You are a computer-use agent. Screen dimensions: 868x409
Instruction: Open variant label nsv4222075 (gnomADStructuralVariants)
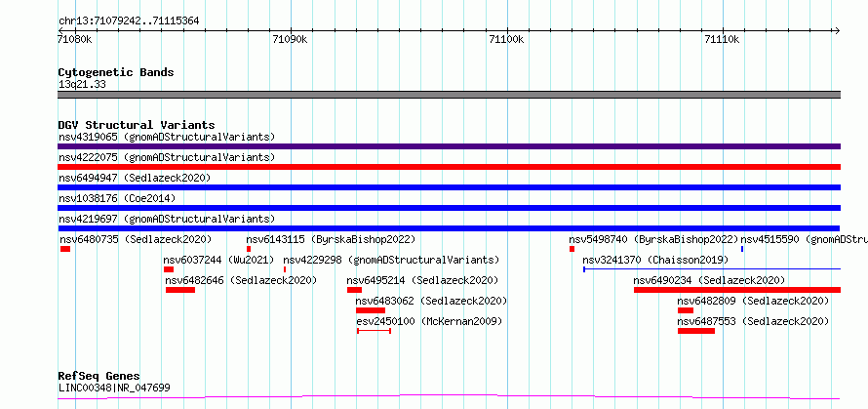click(167, 157)
